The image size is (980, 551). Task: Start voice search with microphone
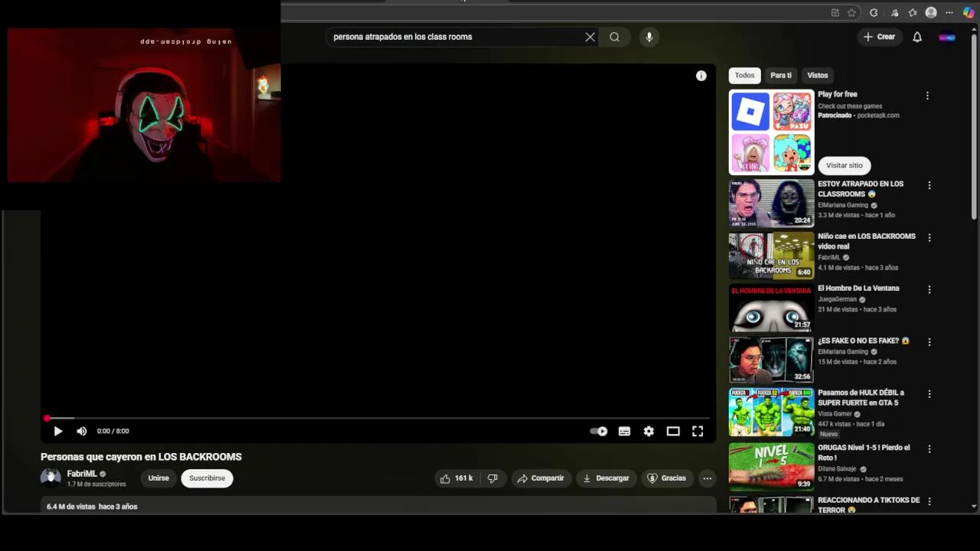click(x=649, y=37)
